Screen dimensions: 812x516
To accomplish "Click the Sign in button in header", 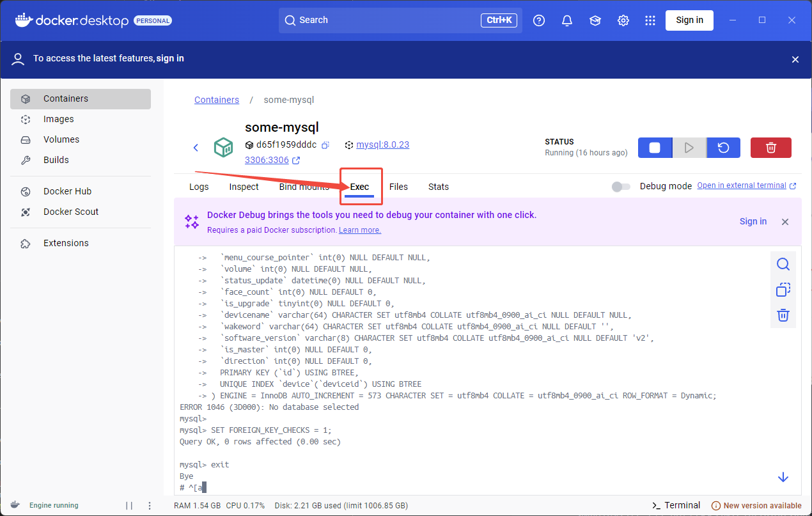I will (x=689, y=20).
